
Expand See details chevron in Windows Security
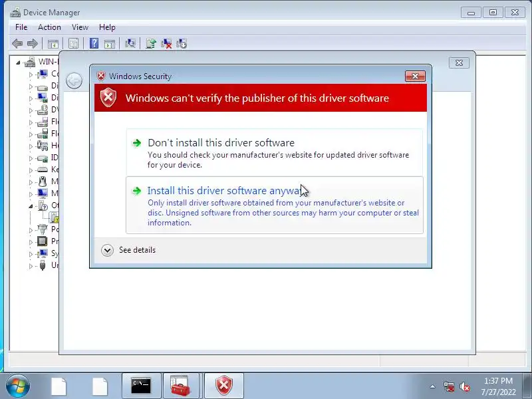click(107, 251)
